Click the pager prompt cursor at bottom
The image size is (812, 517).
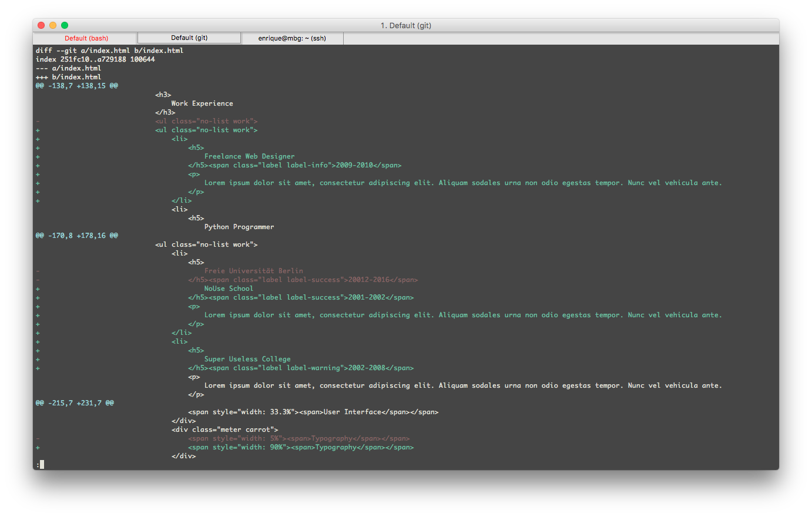pyautogui.click(x=42, y=465)
